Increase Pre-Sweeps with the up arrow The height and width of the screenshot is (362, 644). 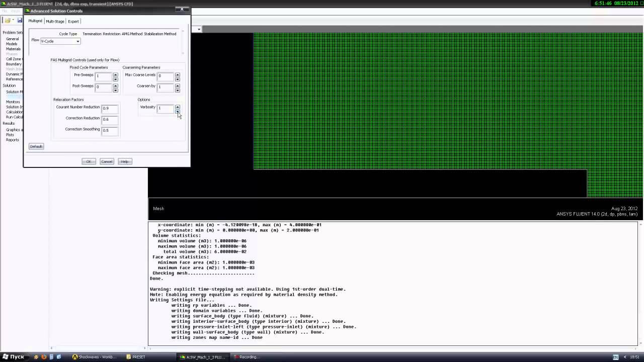coord(115,74)
